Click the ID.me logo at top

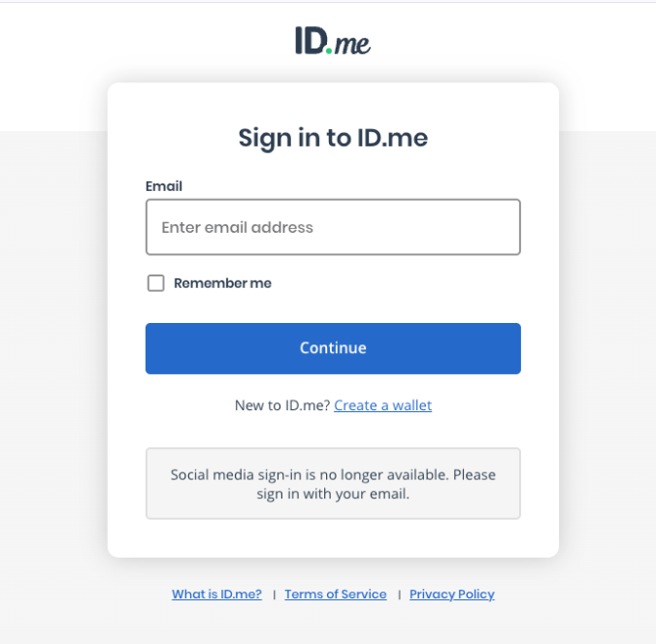(x=333, y=40)
